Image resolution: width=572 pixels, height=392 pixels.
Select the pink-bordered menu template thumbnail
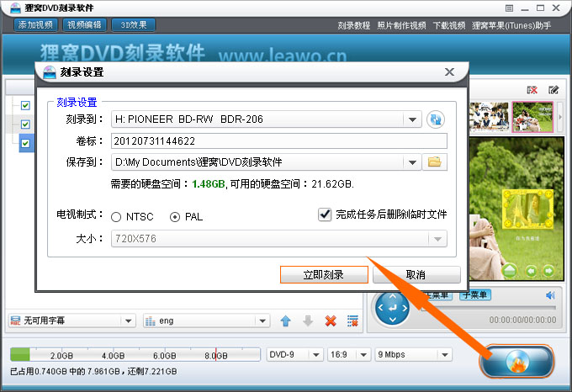point(533,117)
